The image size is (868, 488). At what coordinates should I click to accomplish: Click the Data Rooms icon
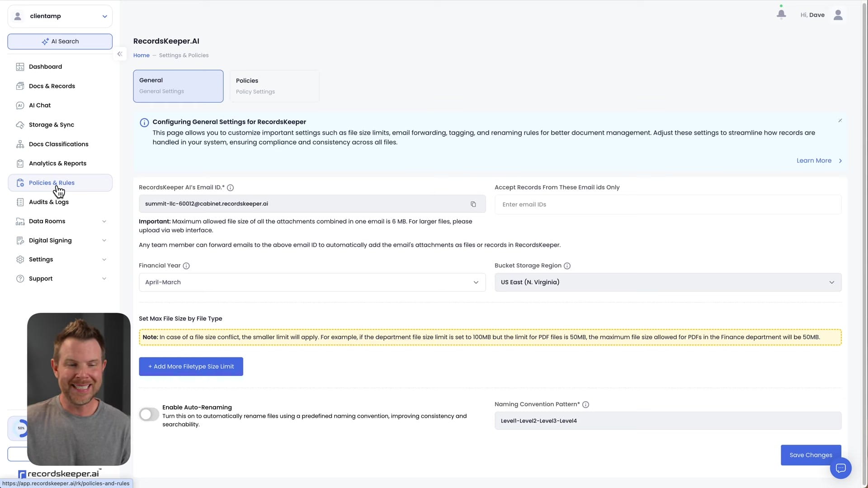[20, 221]
